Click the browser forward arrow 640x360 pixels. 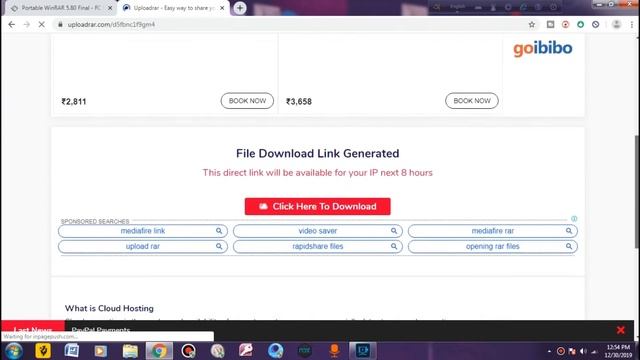click(27, 24)
